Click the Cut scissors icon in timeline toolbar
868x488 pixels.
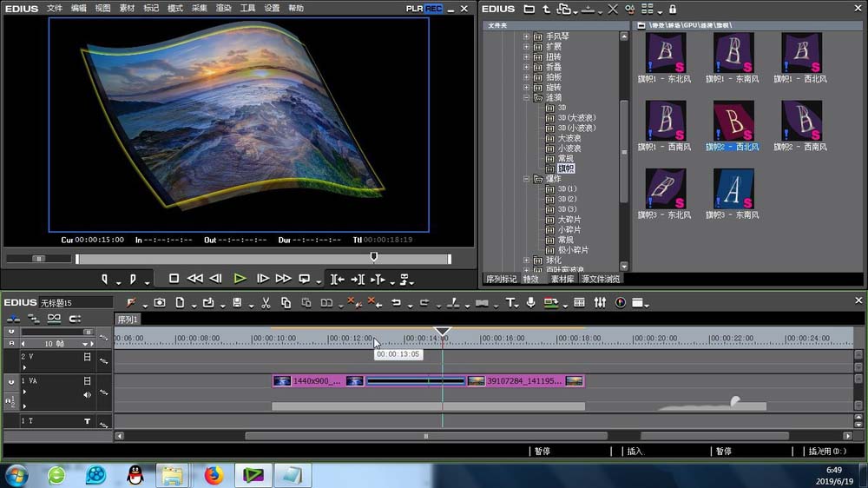[x=266, y=302]
